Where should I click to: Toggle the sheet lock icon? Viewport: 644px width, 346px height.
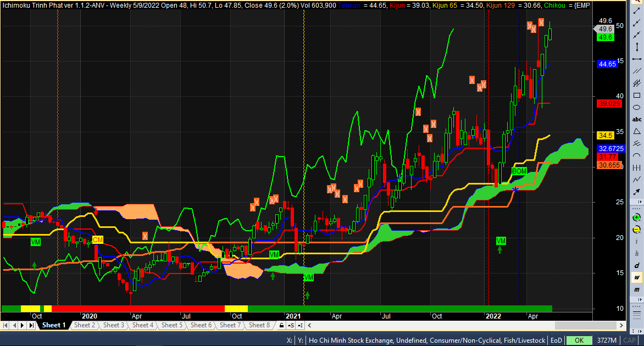pos(282,326)
